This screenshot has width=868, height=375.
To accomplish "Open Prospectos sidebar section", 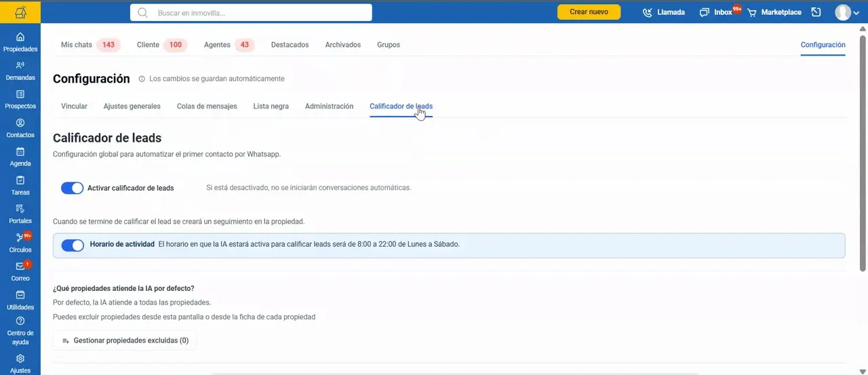I will click(x=20, y=99).
